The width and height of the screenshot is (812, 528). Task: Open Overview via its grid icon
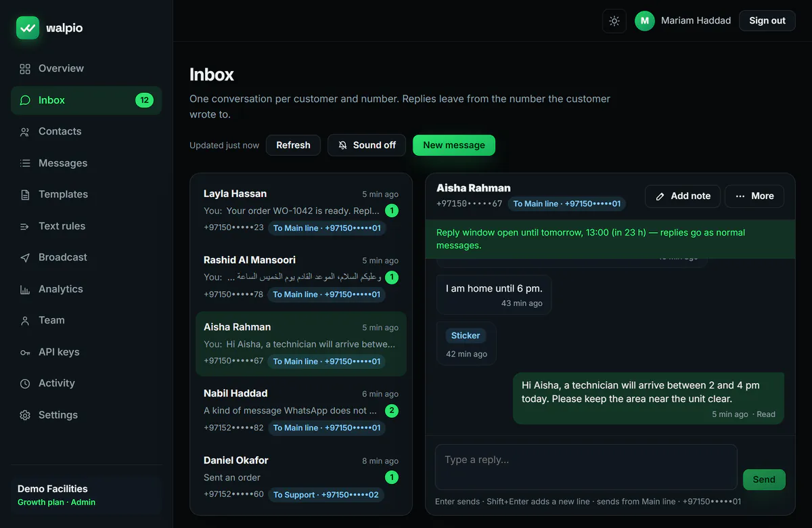(x=25, y=68)
